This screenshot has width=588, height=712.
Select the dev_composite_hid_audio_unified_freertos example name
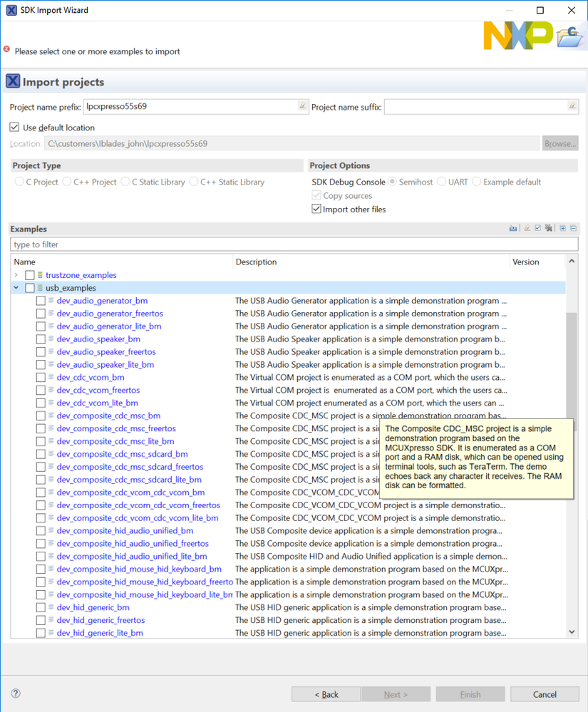(x=133, y=544)
